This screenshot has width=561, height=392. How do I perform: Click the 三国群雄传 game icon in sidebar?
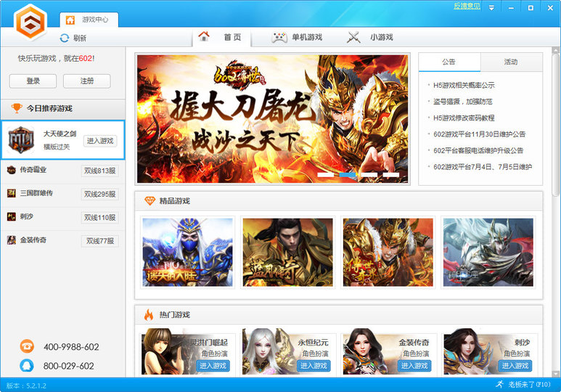click(12, 193)
